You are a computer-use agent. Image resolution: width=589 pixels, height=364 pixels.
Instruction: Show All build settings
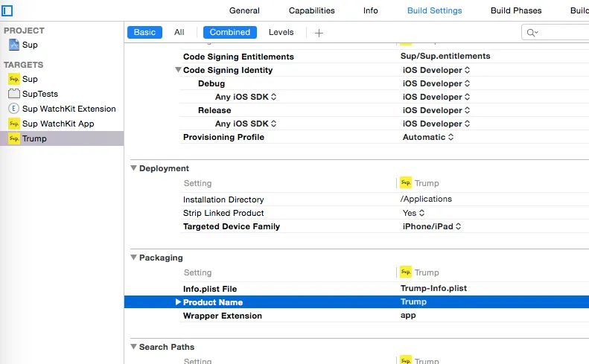tap(179, 32)
